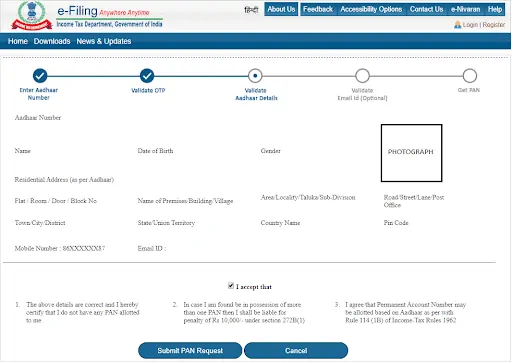Click the Gender label

pyautogui.click(x=271, y=151)
